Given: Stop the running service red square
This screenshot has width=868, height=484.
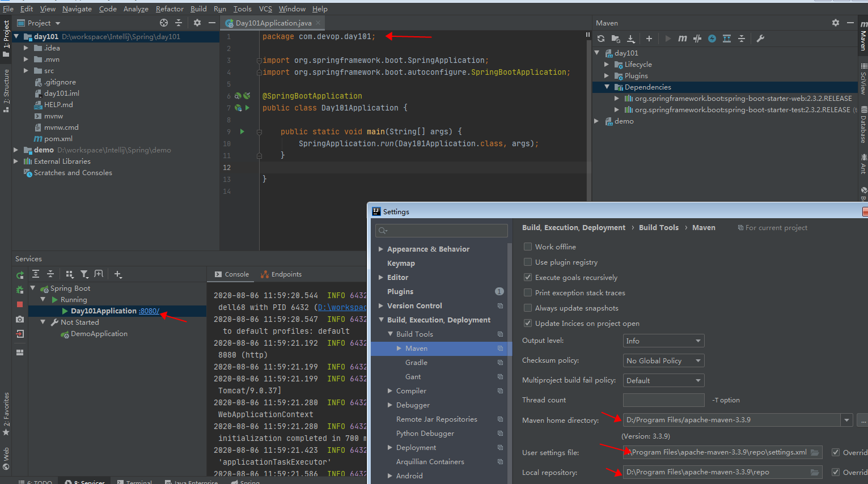Looking at the screenshot, I should pyautogui.click(x=20, y=304).
